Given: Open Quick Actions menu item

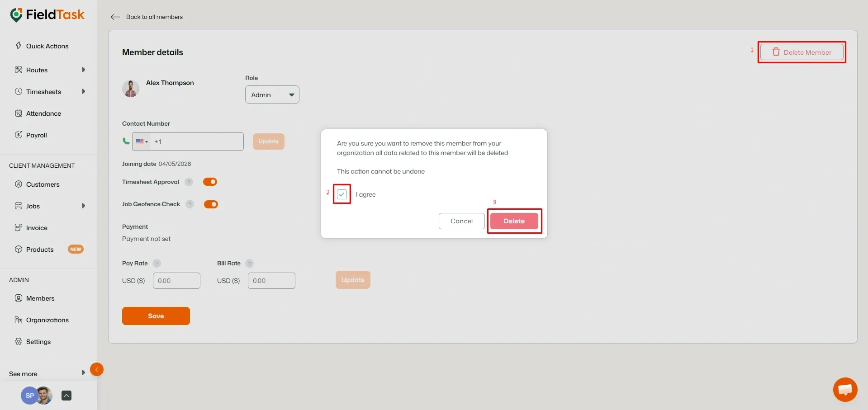Looking at the screenshot, I should point(47,46).
